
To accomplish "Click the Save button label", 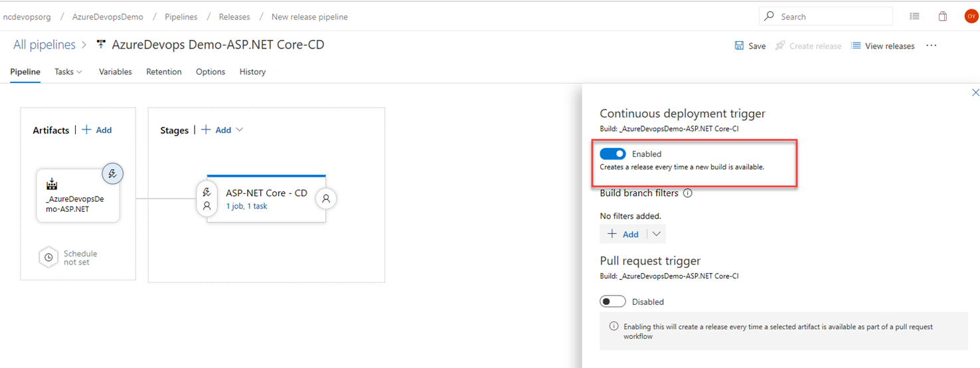I will (x=757, y=46).
